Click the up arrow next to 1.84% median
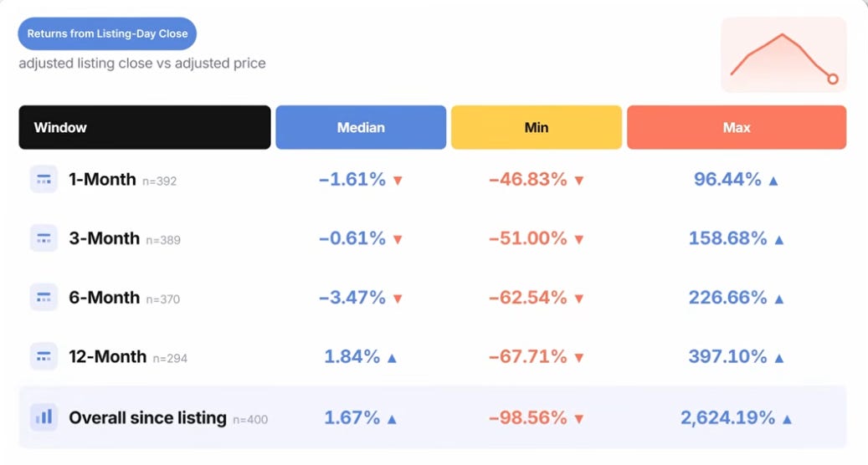 pos(392,358)
